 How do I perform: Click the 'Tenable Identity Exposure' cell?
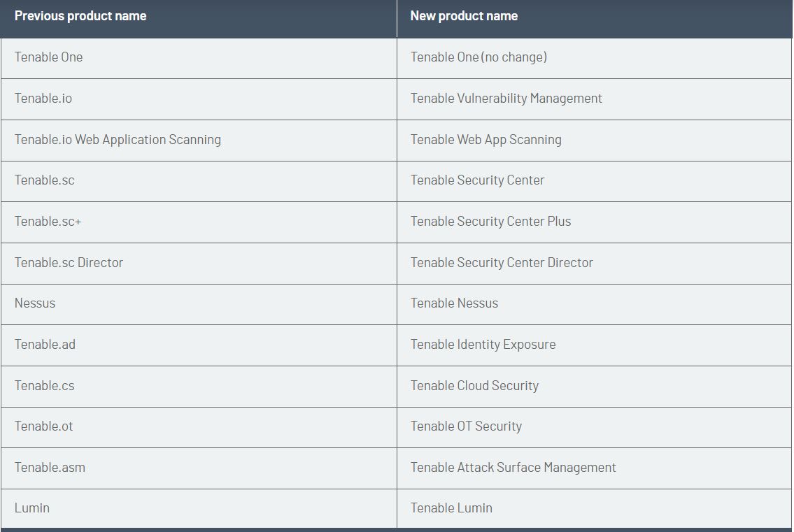pos(595,345)
